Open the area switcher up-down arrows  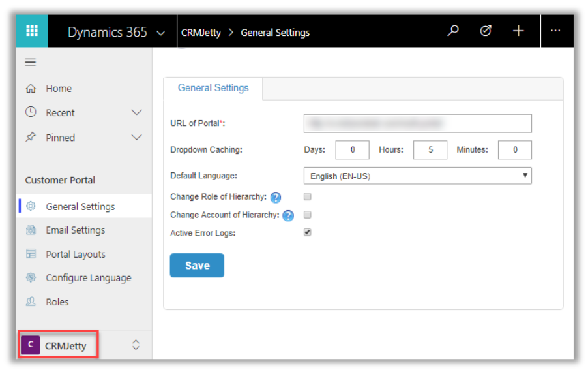tap(136, 345)
